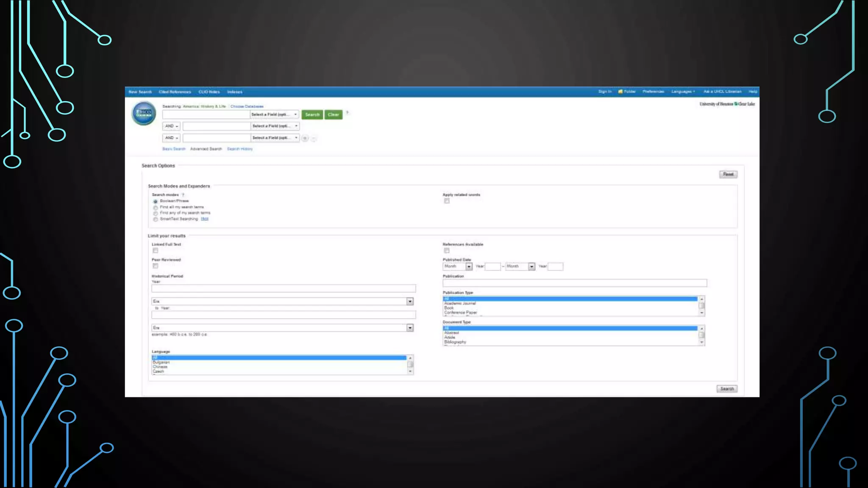Click help question mark beside Clear button
The image size is (868, 488).
pos(347,113)
